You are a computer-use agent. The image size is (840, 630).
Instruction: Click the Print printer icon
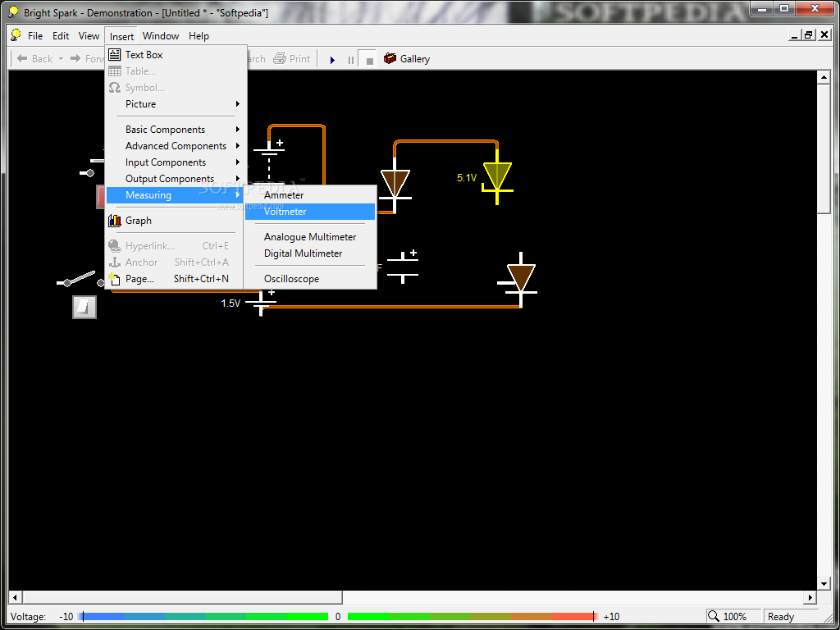280,58
